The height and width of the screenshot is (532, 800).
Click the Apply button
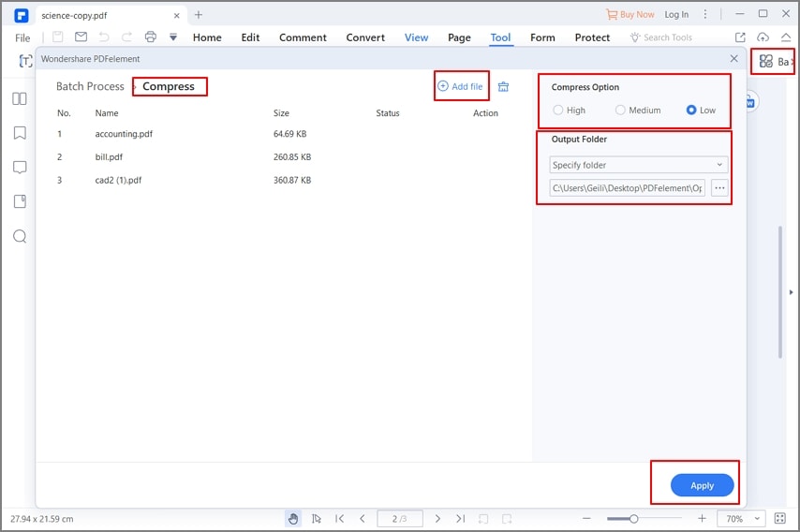(x=702, y=485)
